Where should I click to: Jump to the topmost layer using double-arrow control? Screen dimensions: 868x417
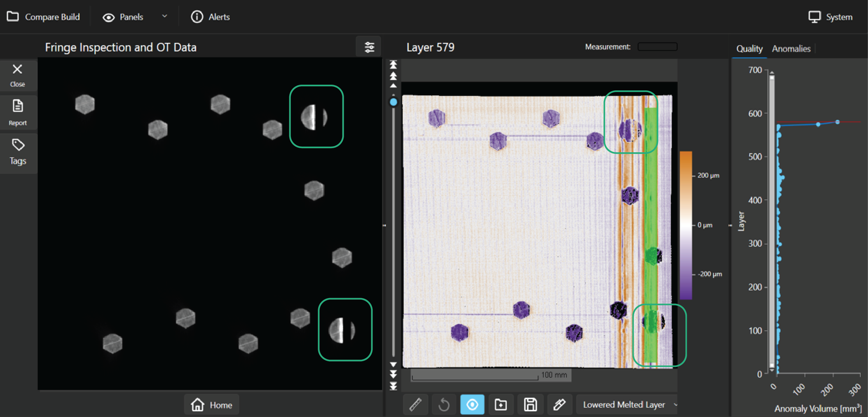pos(393,65)
